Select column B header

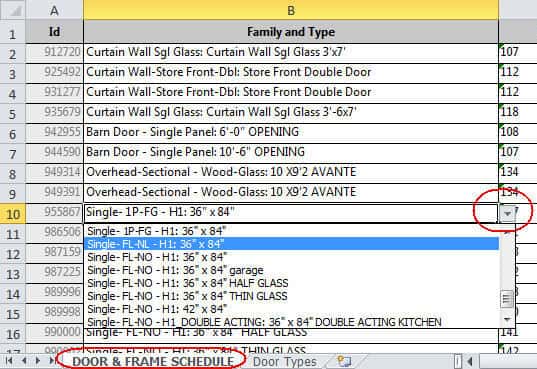(x=291, y=10)
